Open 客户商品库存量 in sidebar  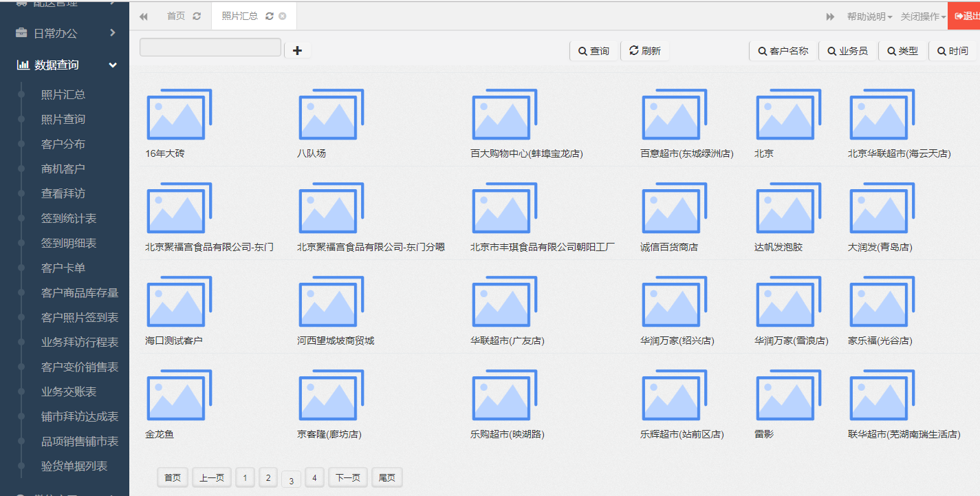pos(80,292)
